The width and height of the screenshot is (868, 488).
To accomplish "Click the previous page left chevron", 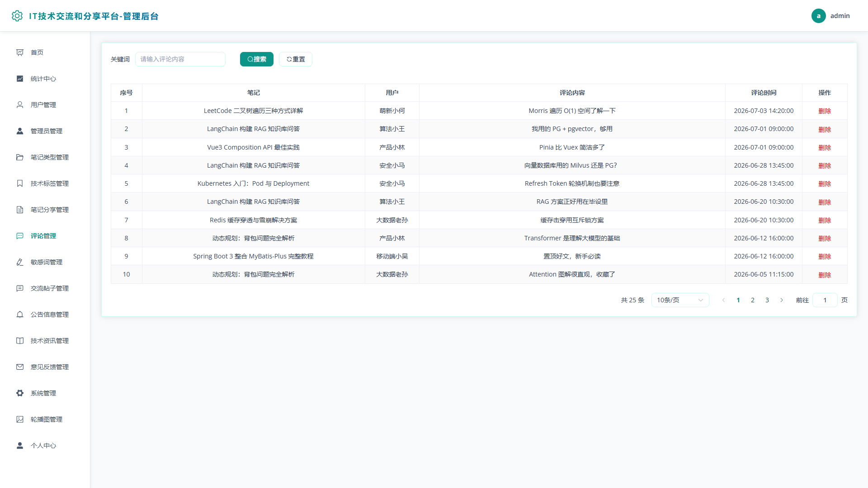I will pyautogui.click(x=724, y=300).
